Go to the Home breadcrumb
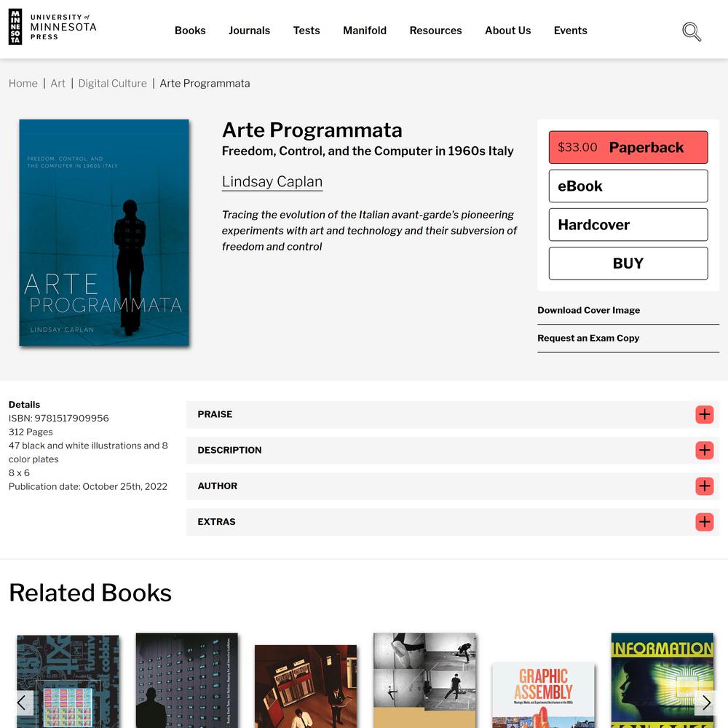Viewport: 728px width, 728px height. 23,84
